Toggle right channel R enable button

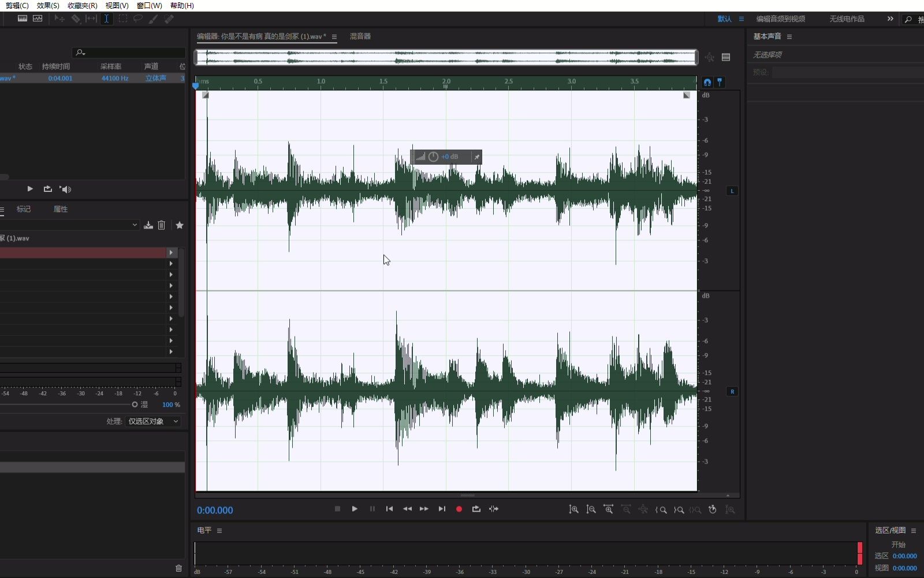tap(732, 391)
